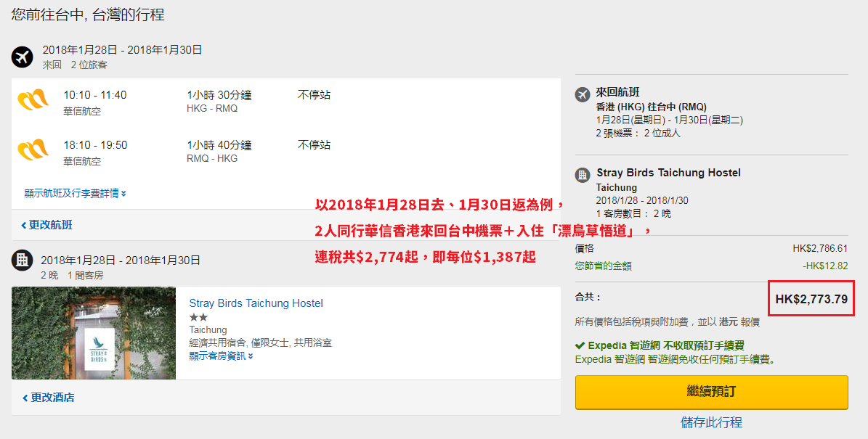Click the page heading 您前往台中, 台灣的行程

pos(88,15)
